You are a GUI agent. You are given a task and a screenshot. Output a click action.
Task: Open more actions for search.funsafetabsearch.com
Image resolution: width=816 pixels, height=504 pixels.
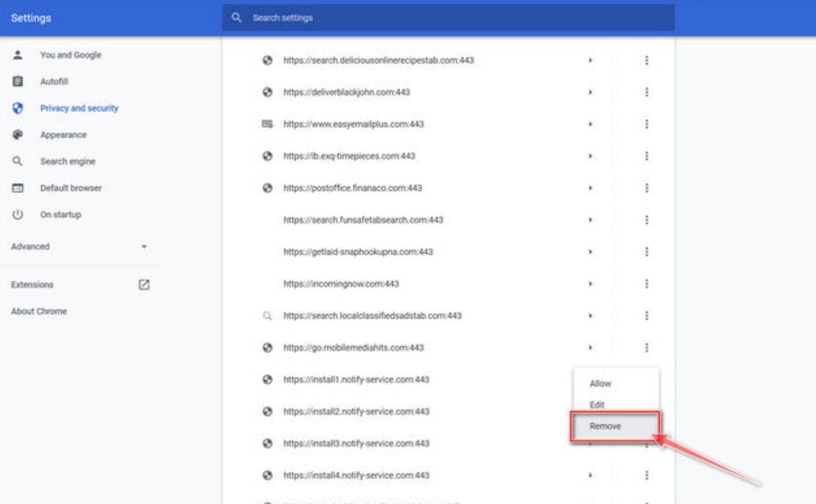[x=646, y=220]
